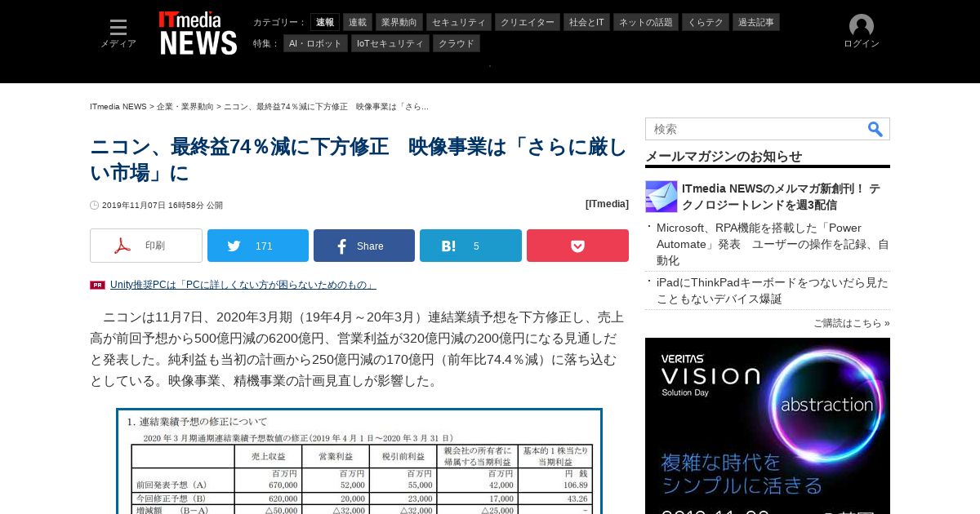Share article on Facebook button
This screenshot has height=514, width=980.
pyautogui.click(x=364, y=246)
